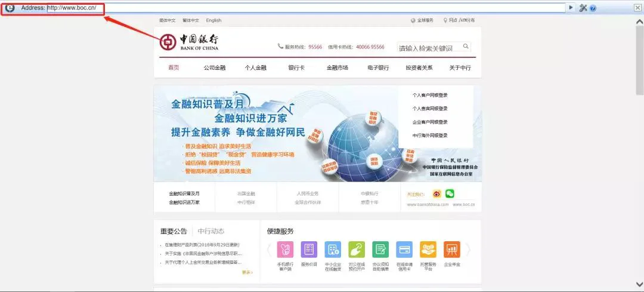Click the globe icon beside 全球服务
Screen dimensions: 644x292
[x=413, y=20]
